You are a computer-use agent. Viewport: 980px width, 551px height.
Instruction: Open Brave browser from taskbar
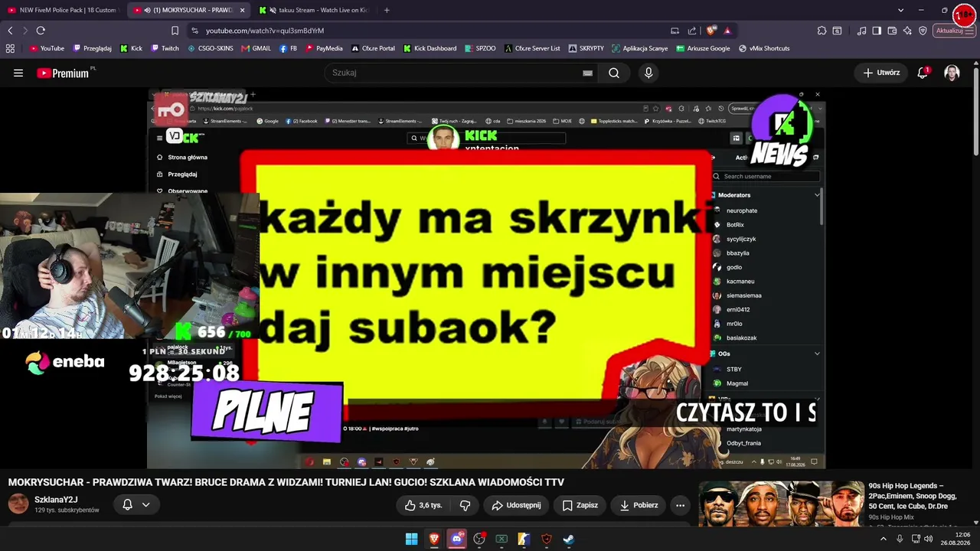pyautogui.click(x=434, y=539)
